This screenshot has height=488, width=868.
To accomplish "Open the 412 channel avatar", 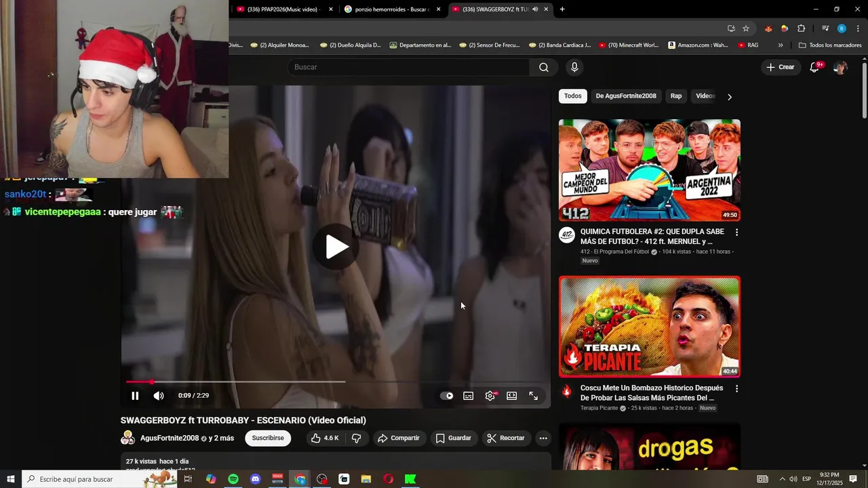I will pyautogui.click(x=567, y=235).
